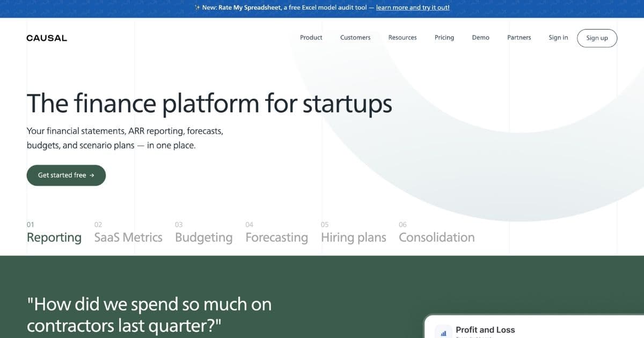
Task: Open the Product menu
Action: pos(311,38)
